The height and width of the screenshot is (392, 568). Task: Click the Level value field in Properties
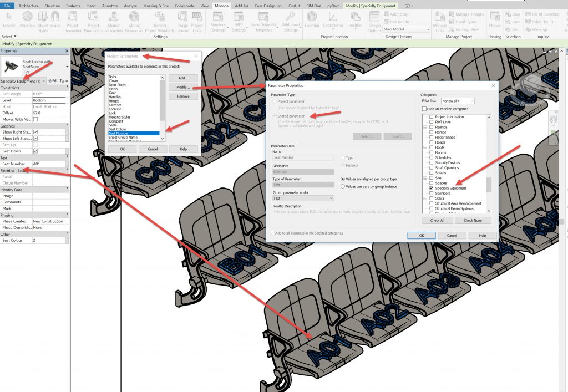[49, 100]
